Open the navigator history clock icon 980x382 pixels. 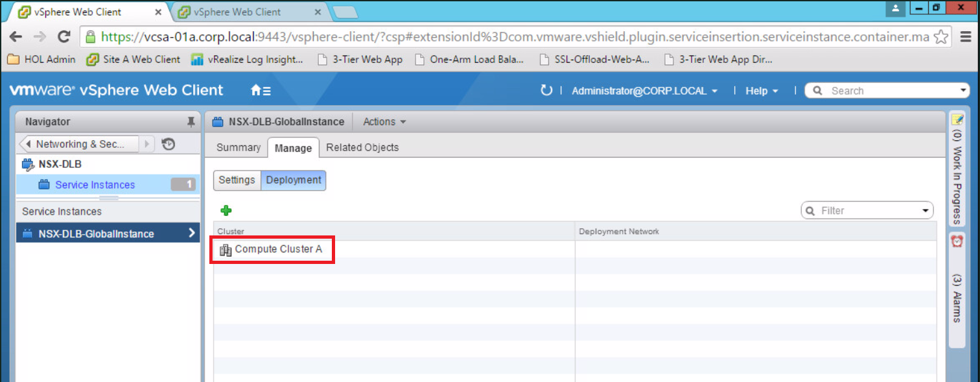click(x=169, y=144)
